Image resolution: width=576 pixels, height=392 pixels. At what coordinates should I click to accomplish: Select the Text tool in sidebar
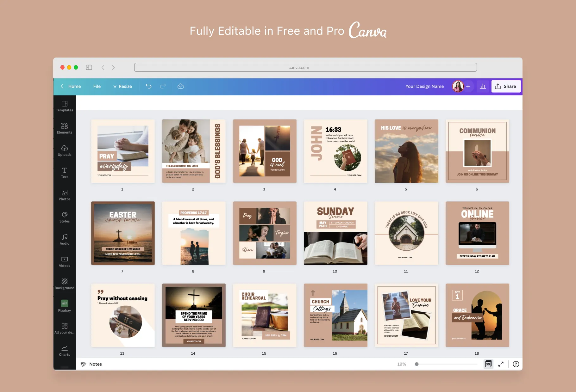(x=65, y=173)
